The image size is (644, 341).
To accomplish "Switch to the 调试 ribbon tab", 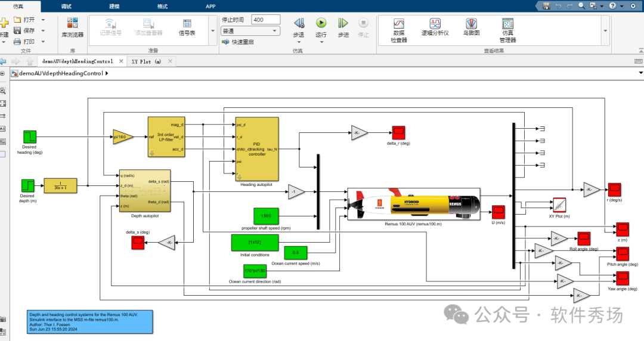I will pos(66,6).
